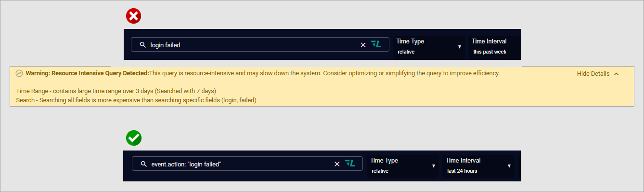Image resolution: width=644 pixels, height=192 pixels.
Task: Click the green checkmark badge icon
Action: pos(133,138)
